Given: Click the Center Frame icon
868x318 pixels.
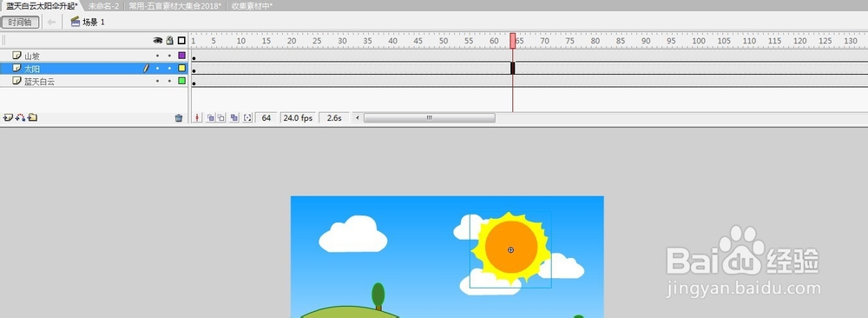Looking at the screenshot, I should click(x=198, y=118).
